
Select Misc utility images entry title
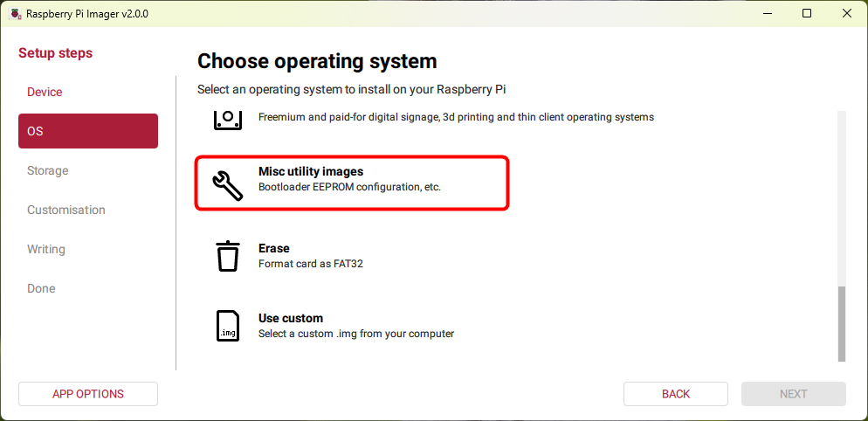(311, 172)
